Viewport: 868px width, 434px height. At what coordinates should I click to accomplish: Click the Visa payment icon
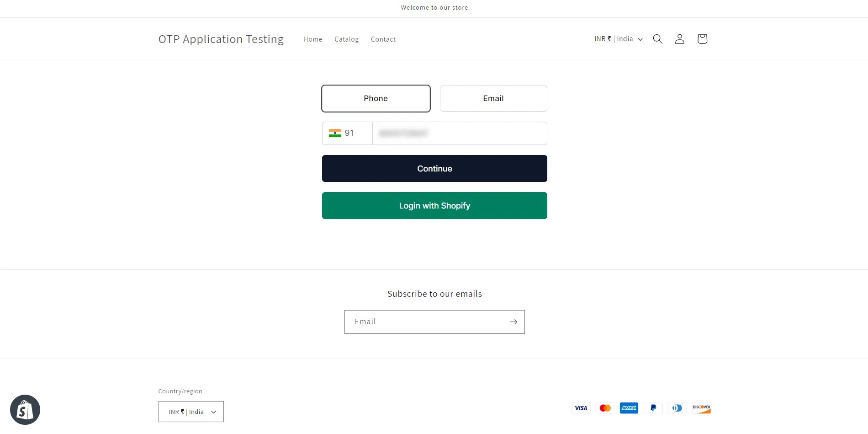pyautogui.click(x=581, y=408)
